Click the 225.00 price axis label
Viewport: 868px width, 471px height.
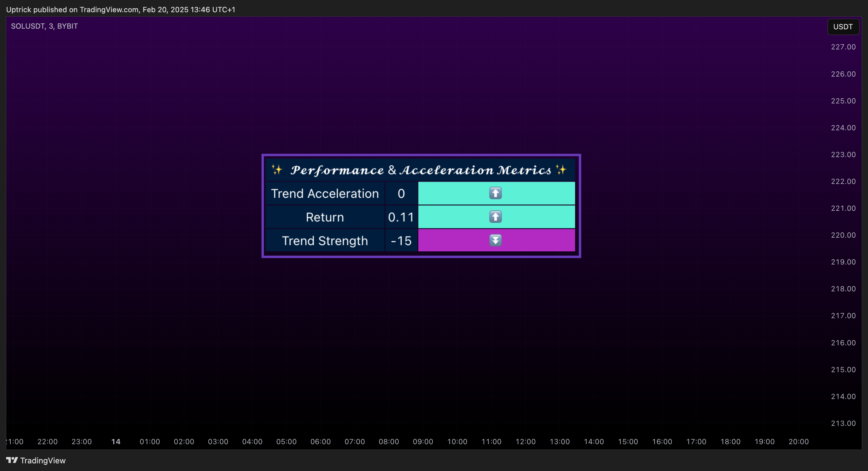(843, 101)
